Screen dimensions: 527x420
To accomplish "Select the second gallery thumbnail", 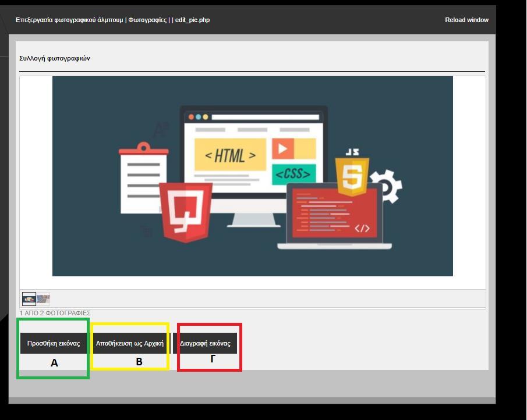I will (x=43, y=299).
